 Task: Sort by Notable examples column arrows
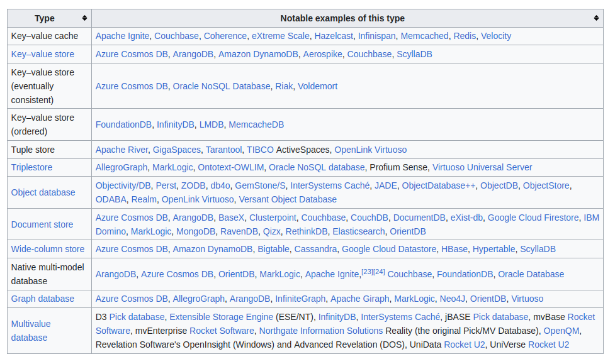tap(596, 18)
